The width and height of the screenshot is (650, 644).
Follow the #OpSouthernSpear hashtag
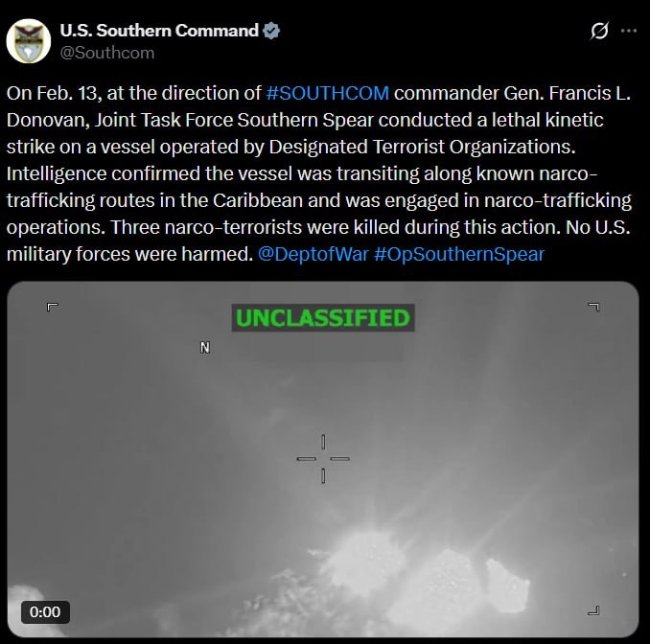459,255
